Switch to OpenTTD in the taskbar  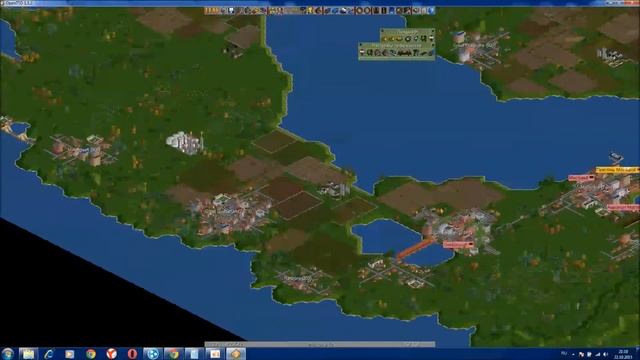coord(236,354)
